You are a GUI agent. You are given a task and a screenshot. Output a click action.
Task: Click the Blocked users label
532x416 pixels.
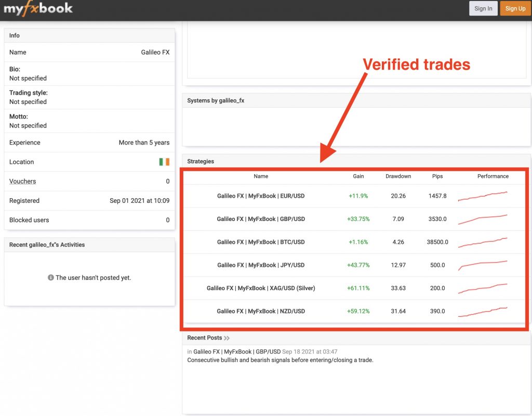pyautogui.click(x=29, y=220)
